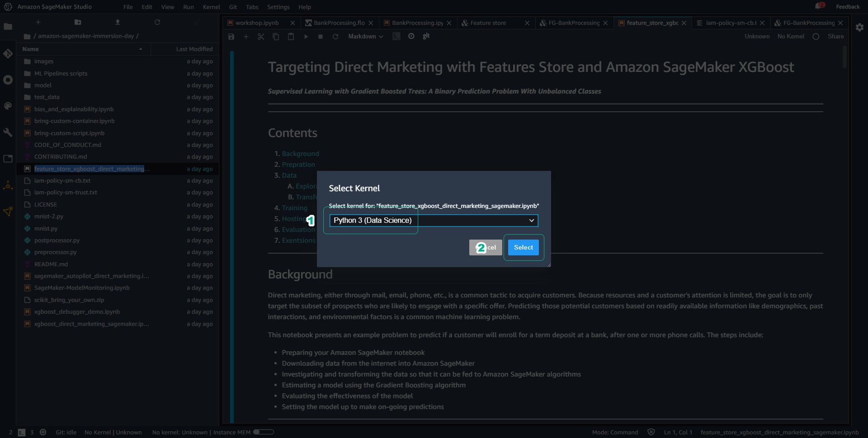This screenshot has height=438, width=868.
Task: Open the Git sidebar panel
Action: 8,53
